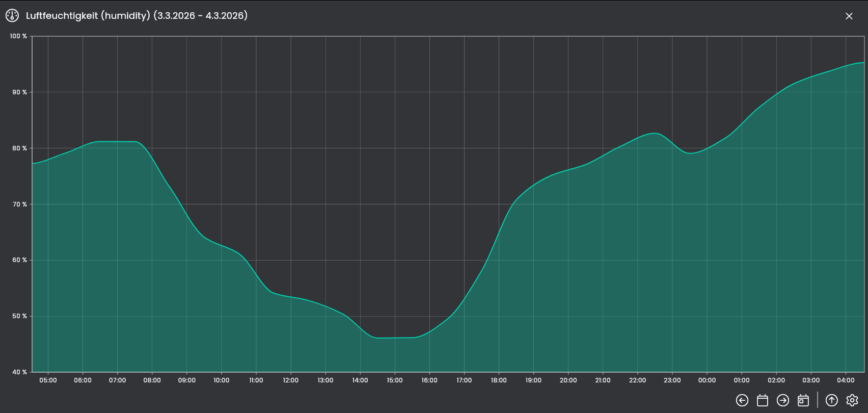Click the circled up-arrow icon
This screenshot has width=868, height=413.
832,400
